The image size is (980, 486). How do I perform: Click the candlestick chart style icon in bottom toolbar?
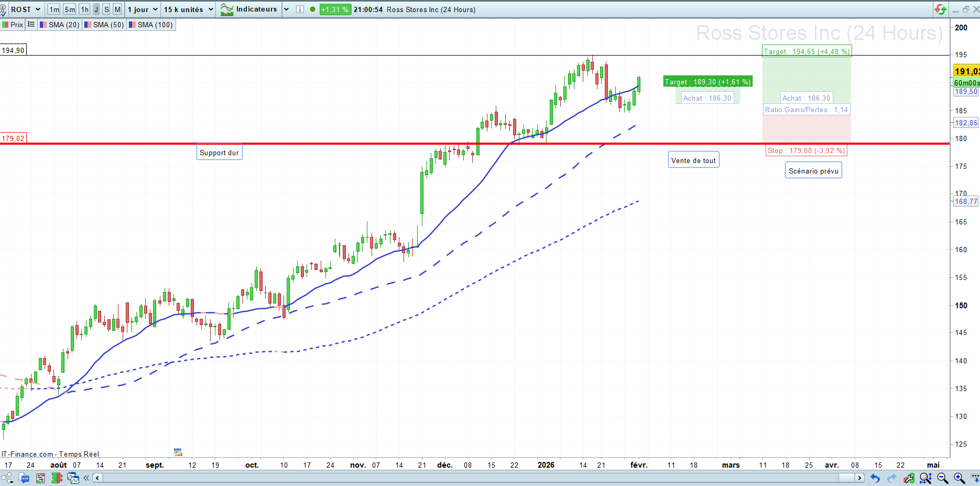click(909, 478)
